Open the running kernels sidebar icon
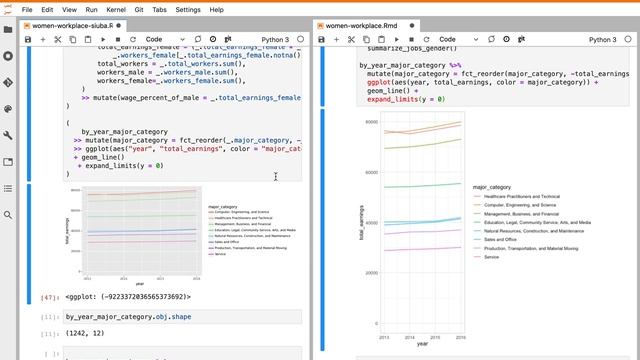Image resolution: width=640 pixels, height=360 pixels. point(8,56)
